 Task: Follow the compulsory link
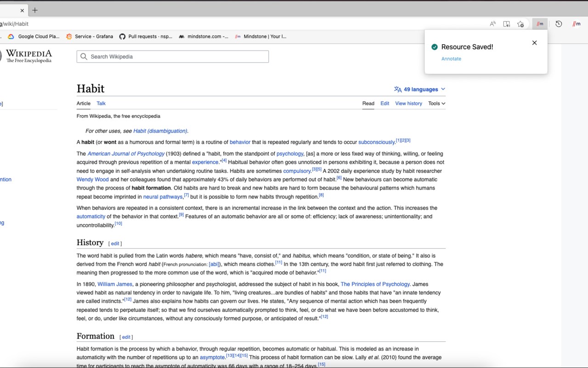coord(297,171)
